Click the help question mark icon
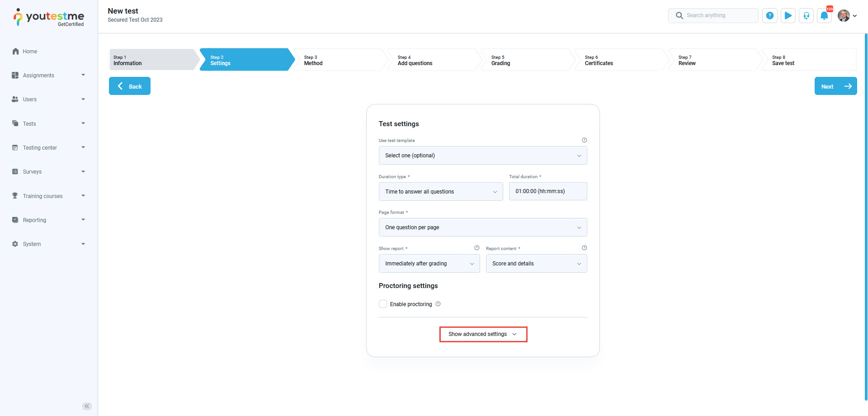The width and height of the screenshot is (868, 416). click(x=769, y=15)
